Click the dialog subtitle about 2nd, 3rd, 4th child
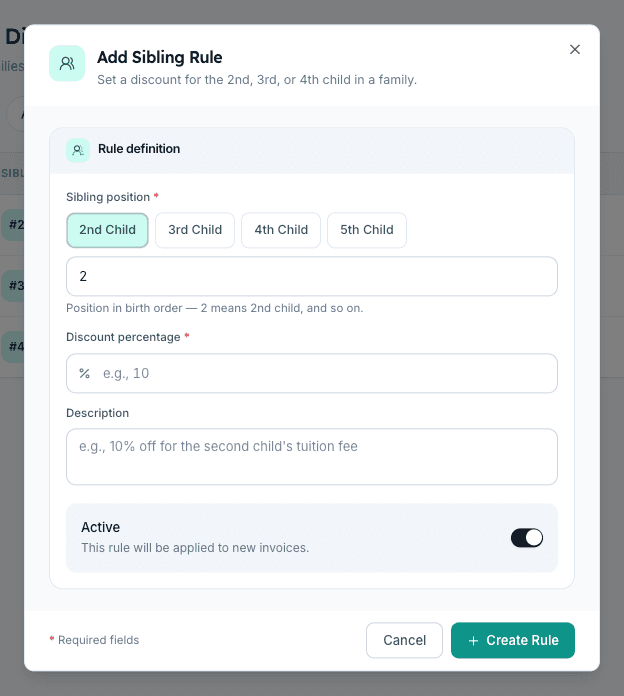This screenshot has width=624, height=696. tap(257, 80)
